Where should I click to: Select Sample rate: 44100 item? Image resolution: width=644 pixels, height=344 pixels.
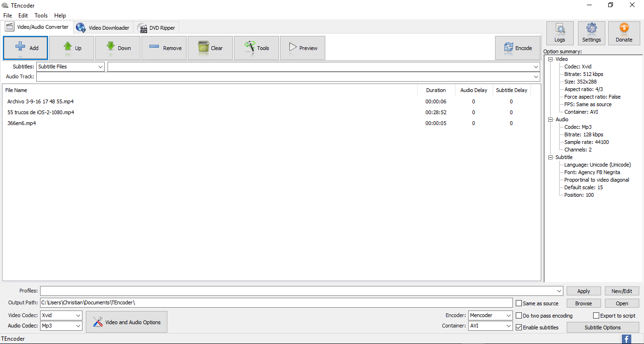[x=586, y=142]
